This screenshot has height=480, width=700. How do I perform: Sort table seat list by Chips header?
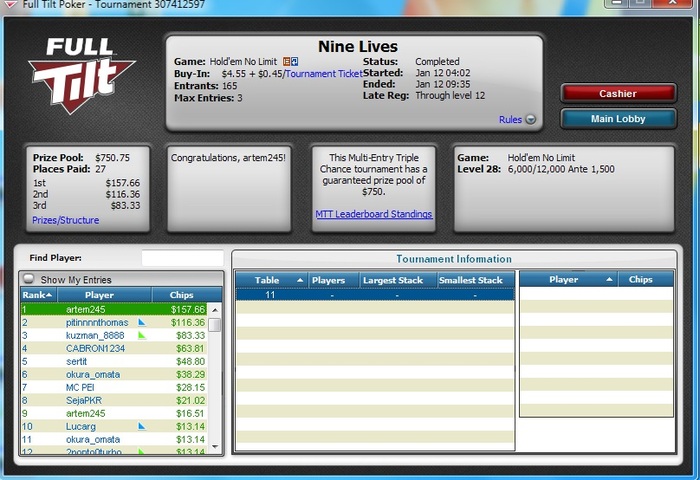tap(646, 280)
